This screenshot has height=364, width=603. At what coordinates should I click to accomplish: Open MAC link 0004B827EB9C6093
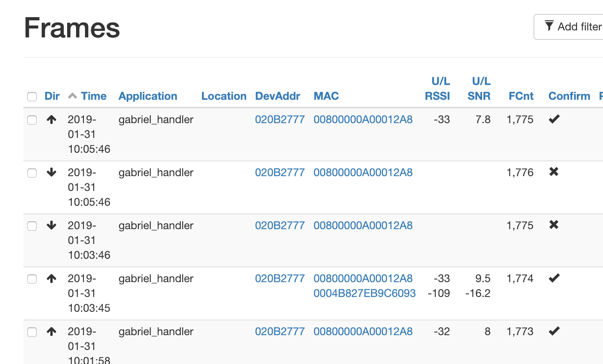[365, 293]
